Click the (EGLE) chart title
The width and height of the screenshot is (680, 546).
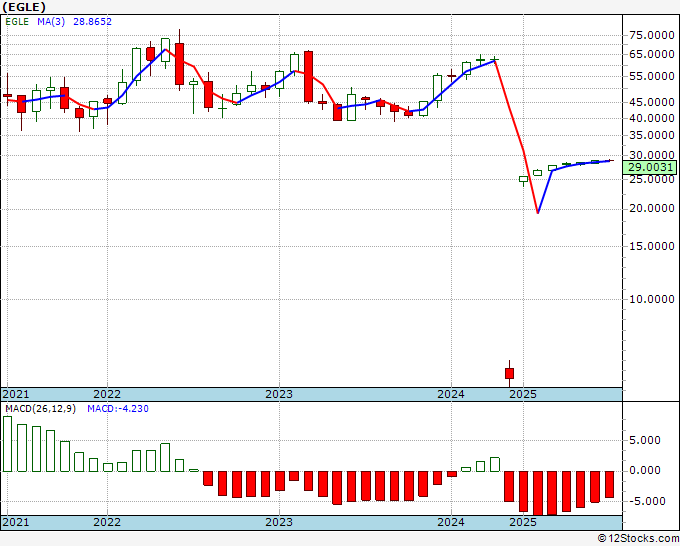pos(24,7)
